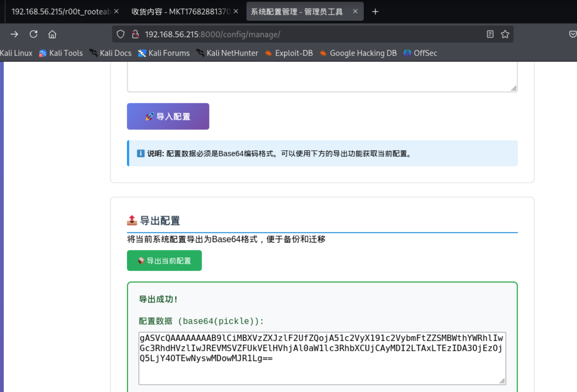Reload the current page
The width and height of the screenshot is (577, 392).
click(x=33, y=34)
